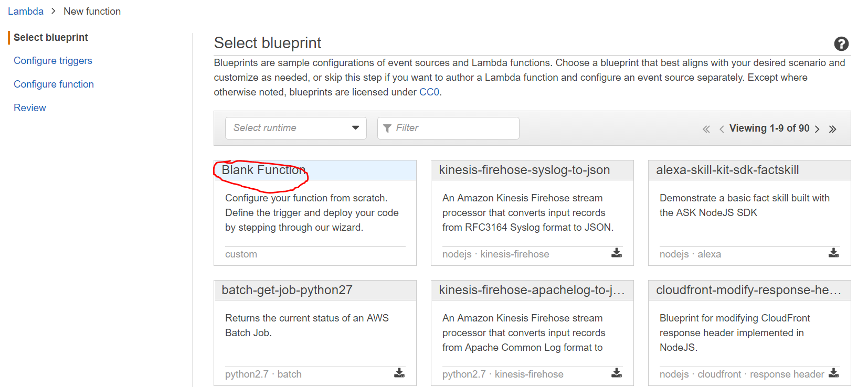Go to the previous page of blueprints
868x387 pixels.
722,129
